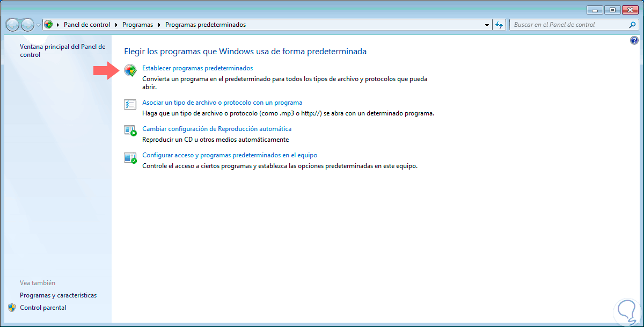Open the recent pages dropdown arrow
The image size is (644, 327).
pyautogui.click(x=38, y=25)
